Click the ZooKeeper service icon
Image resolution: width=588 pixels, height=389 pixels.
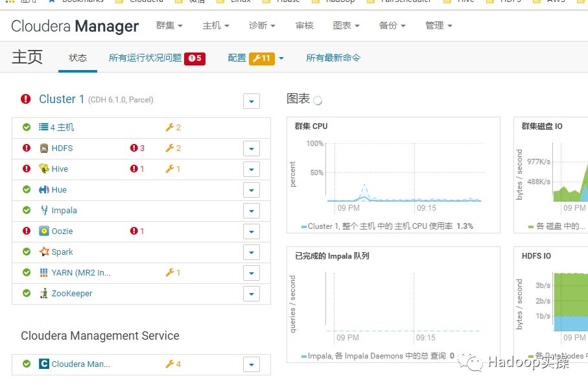click(x=44, y=293)
